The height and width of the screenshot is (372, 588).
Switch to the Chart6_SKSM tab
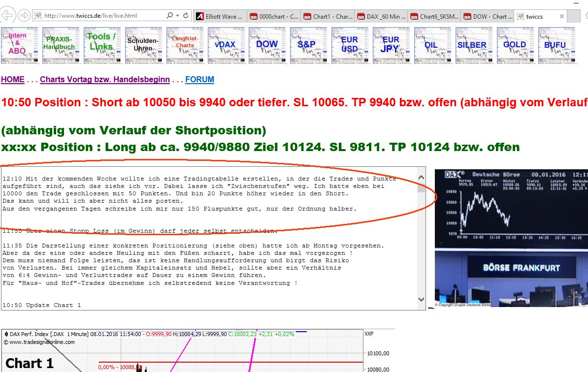pyautogui.click(x=435, y=16)
